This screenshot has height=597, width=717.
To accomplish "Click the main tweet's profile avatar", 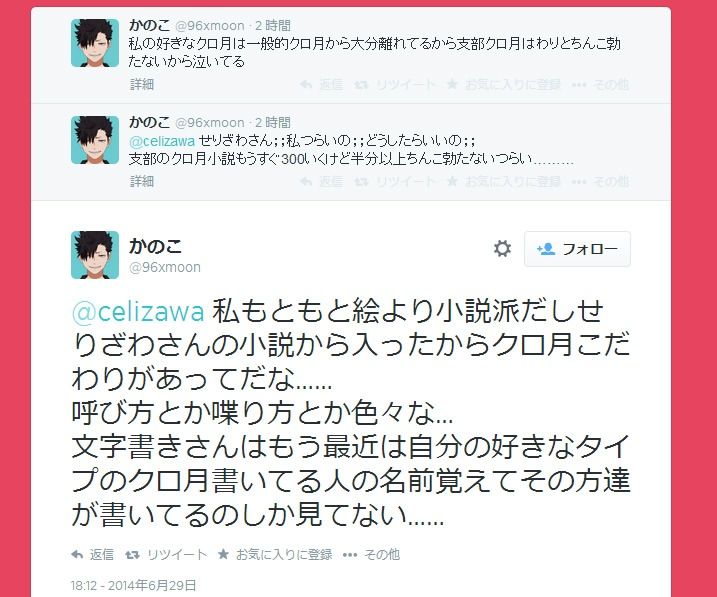I will point(95,255).
